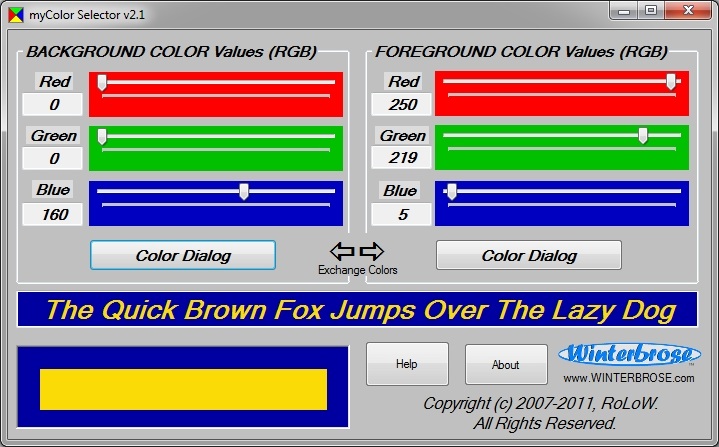Click the foreground Red value field showing 250
Viewport: 719px width, 447px height.
[x=402, y=105]
